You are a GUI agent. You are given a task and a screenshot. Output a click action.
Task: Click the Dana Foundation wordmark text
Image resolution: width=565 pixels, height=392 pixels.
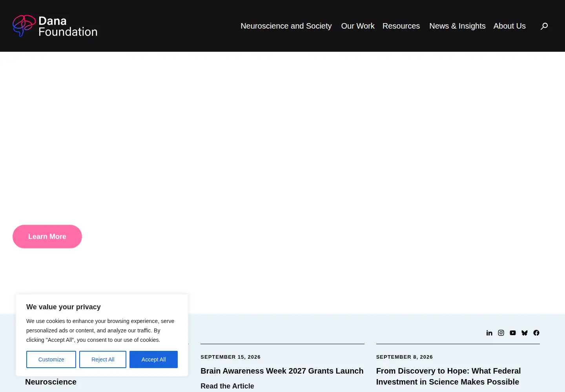tap(67, 26)
